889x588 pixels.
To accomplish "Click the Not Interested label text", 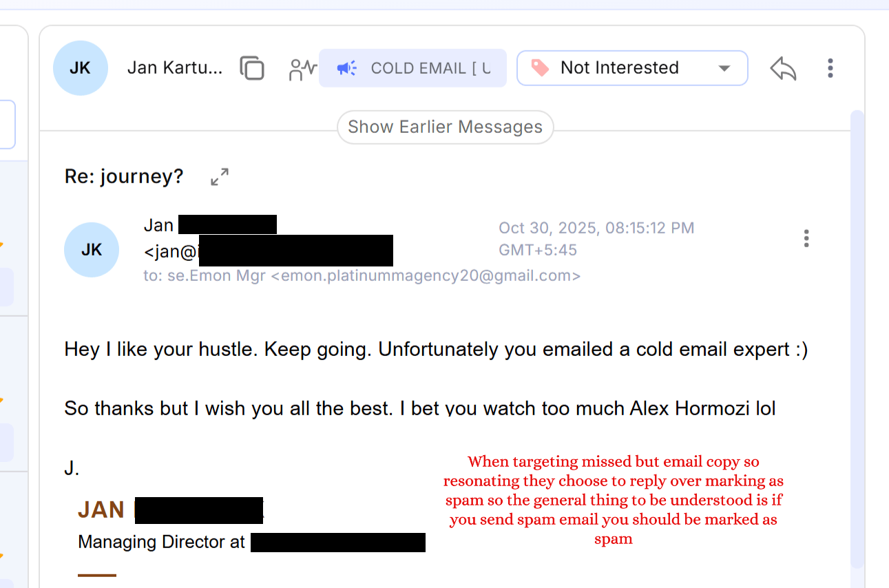I will 619,67.
